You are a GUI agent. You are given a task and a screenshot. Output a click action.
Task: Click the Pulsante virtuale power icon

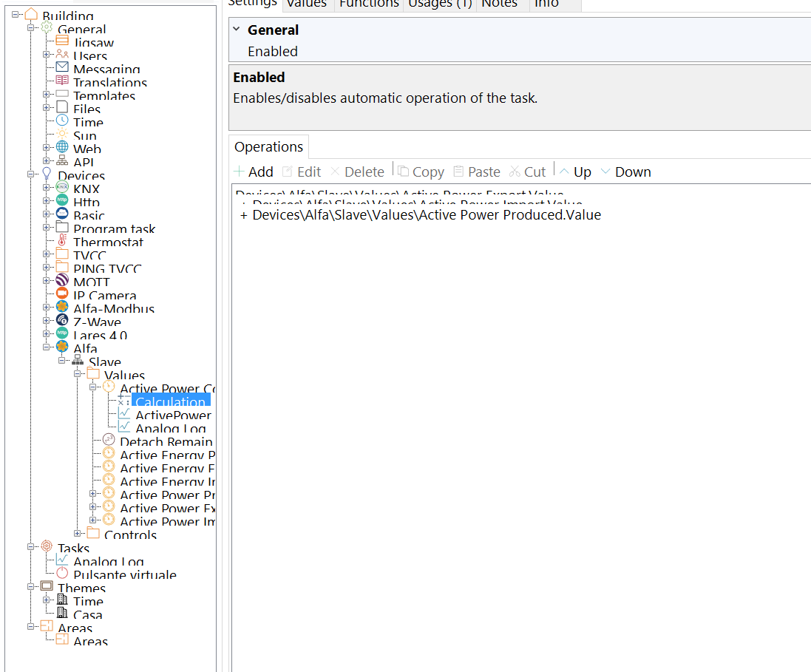pyautogui.click(x=62, y=574)
